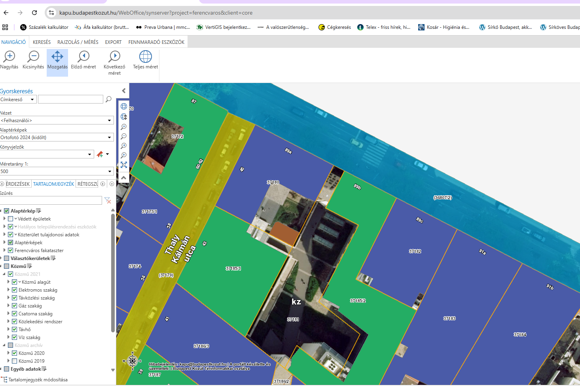
Task: Clear the Szűrés filter icon
Action: coord(108,201)
